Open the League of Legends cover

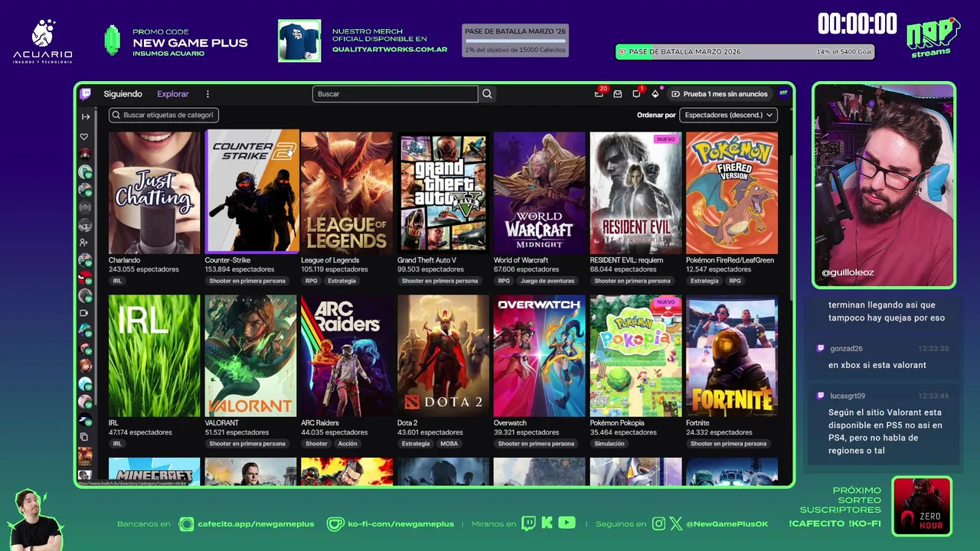347,192
